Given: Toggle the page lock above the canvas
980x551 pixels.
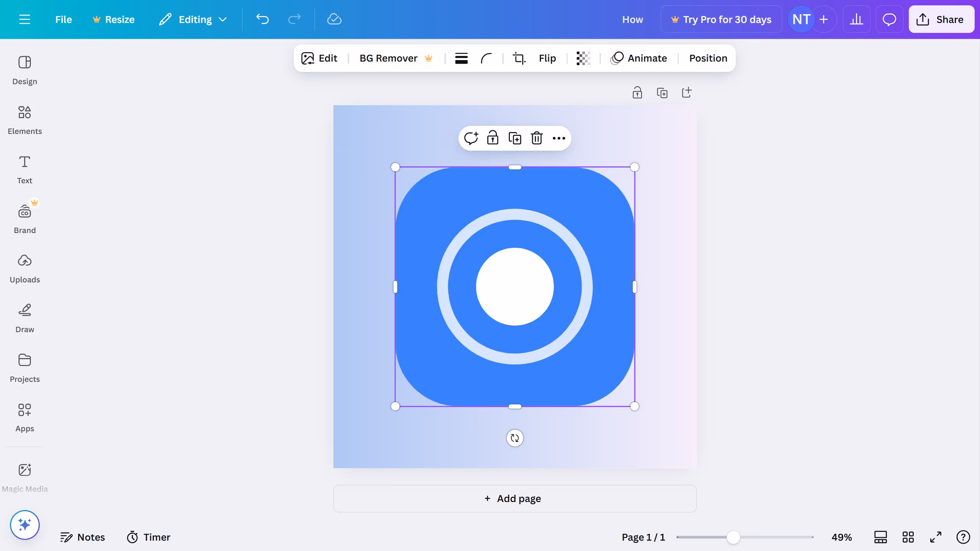Looking at the screenshot, I should pyautogui.click(x=637, y=93).
